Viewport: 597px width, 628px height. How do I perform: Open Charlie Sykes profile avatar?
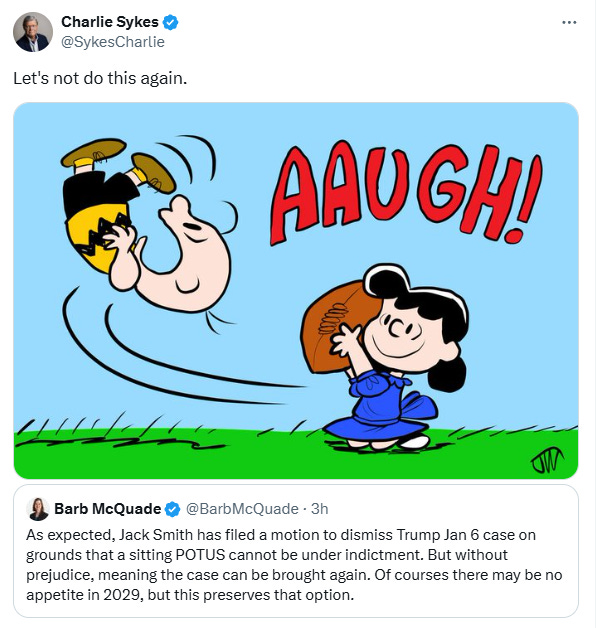(32, 32)
